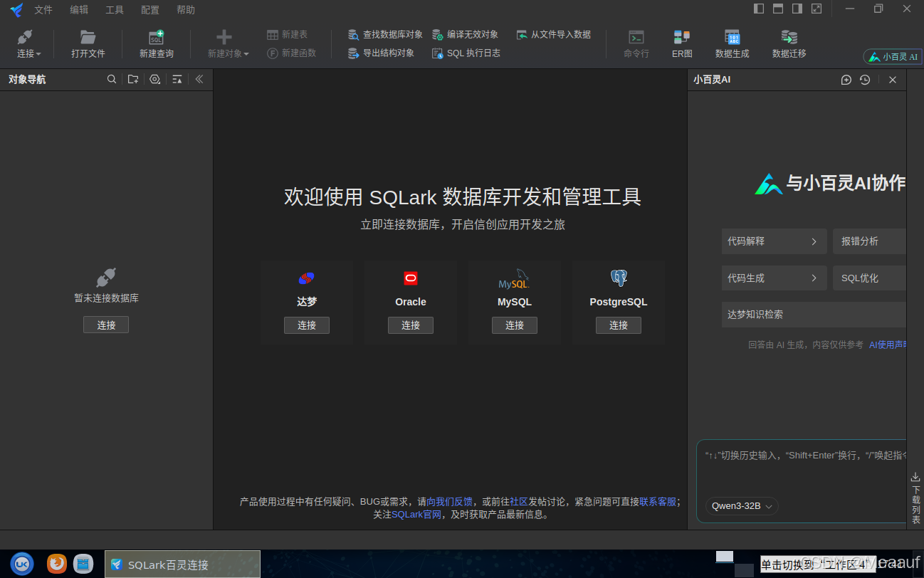Collapse the 对象导航 panel
The width and height of the screenshot is (924, 578).
coord(199,80)
